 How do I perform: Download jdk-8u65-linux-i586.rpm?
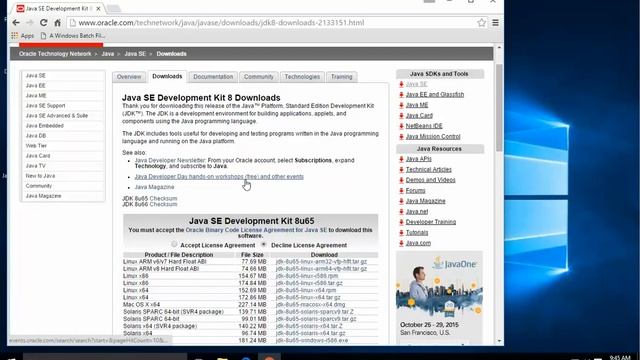tap(307, 276)
